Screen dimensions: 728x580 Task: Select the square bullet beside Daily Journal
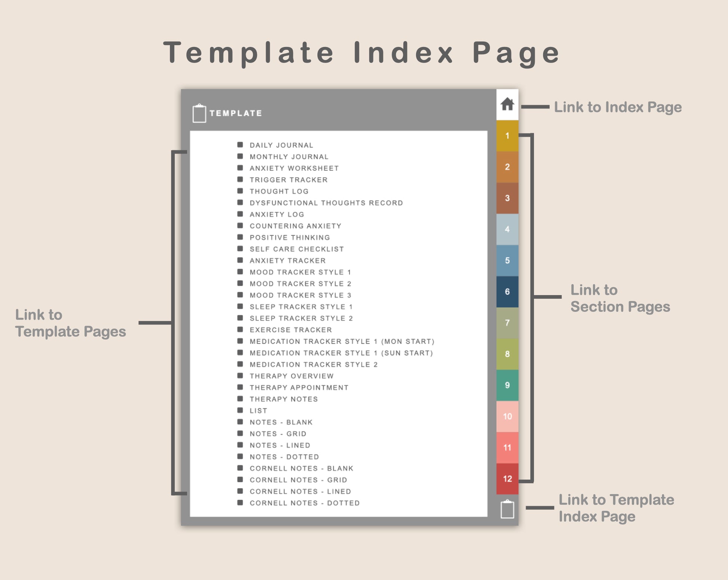pos(240,145)
